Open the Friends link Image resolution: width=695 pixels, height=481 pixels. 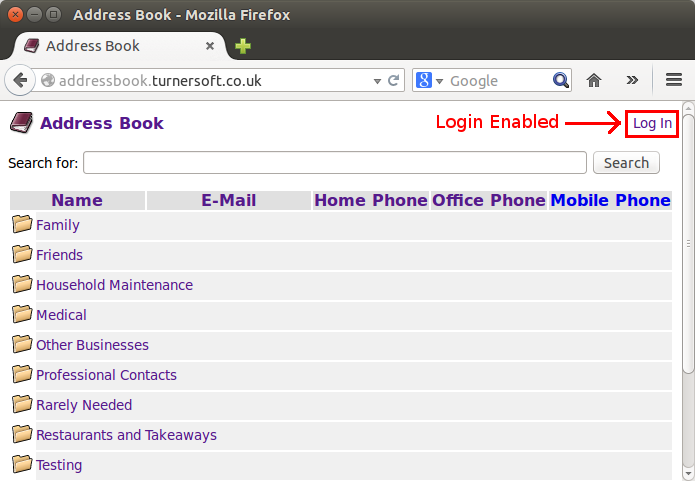59,255
